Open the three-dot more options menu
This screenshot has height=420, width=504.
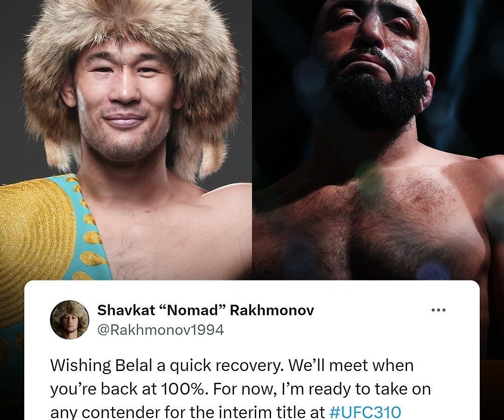[438, 310]
